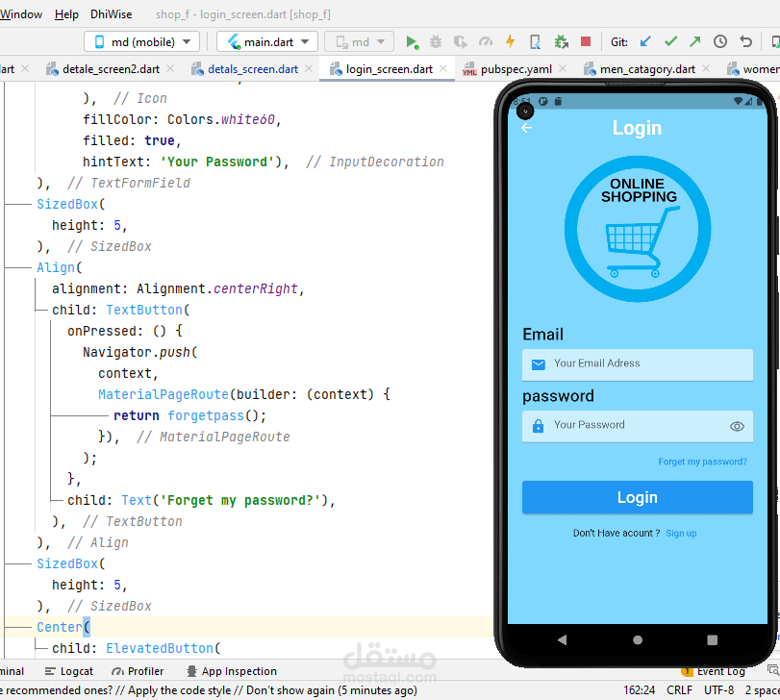Click the 2 spaces indent indicator
This screenshot has height=700, width=780.
[762, 690]
